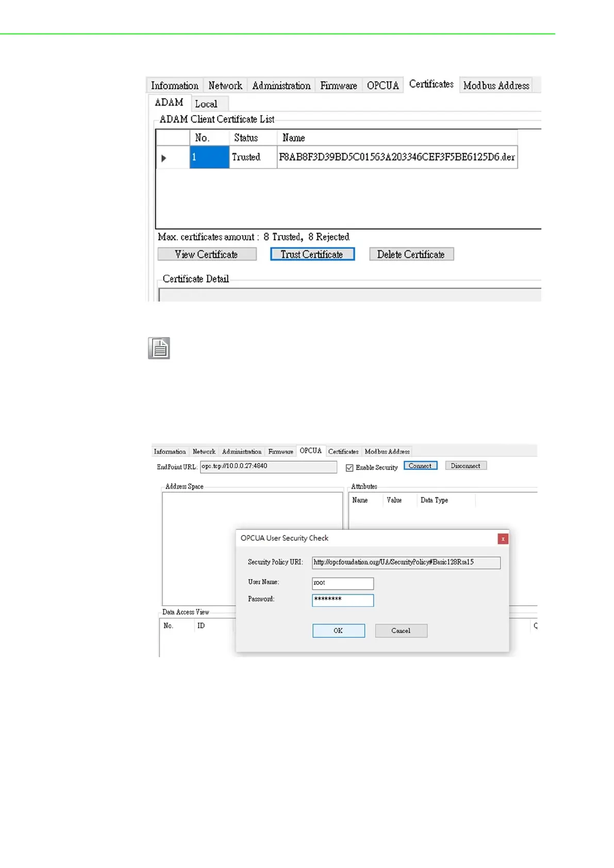Screen dimensions: 614x868
Task: Select Certificates tab in the upper window
Action: pyautogui.click(x=431, y=84)
